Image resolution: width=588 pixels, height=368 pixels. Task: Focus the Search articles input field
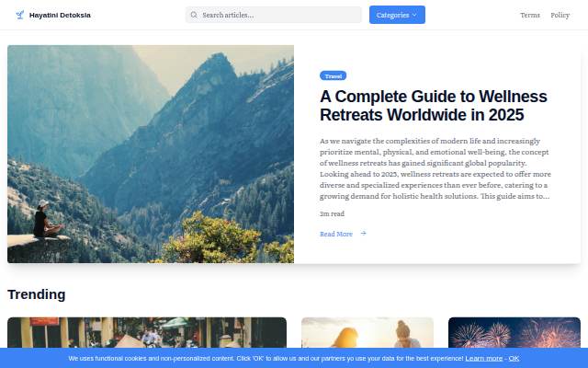[x=274, y=15]
